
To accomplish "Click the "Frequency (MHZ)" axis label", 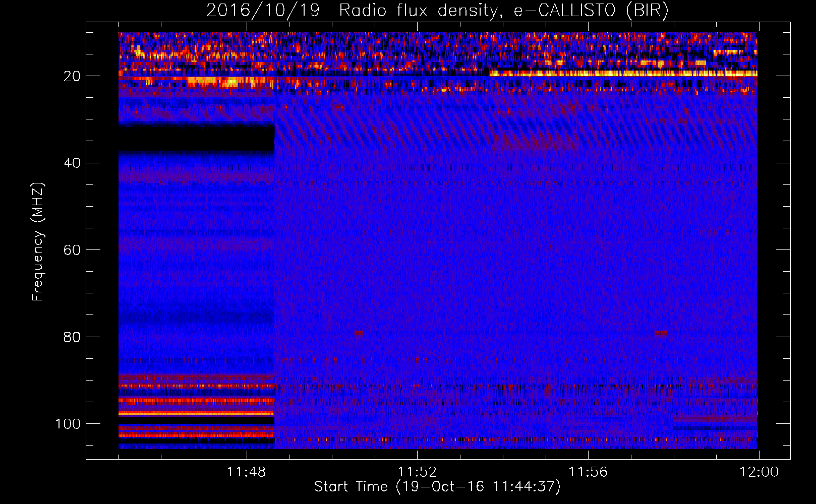I will [x=38, y=241].
